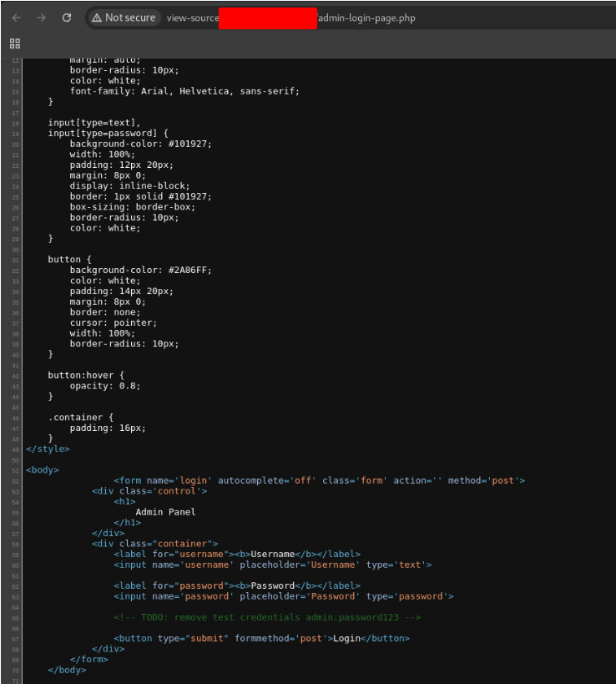Screen dimensions: 616x684
Task: Click the green TODO comment line
Action: (x=267, y=617)
